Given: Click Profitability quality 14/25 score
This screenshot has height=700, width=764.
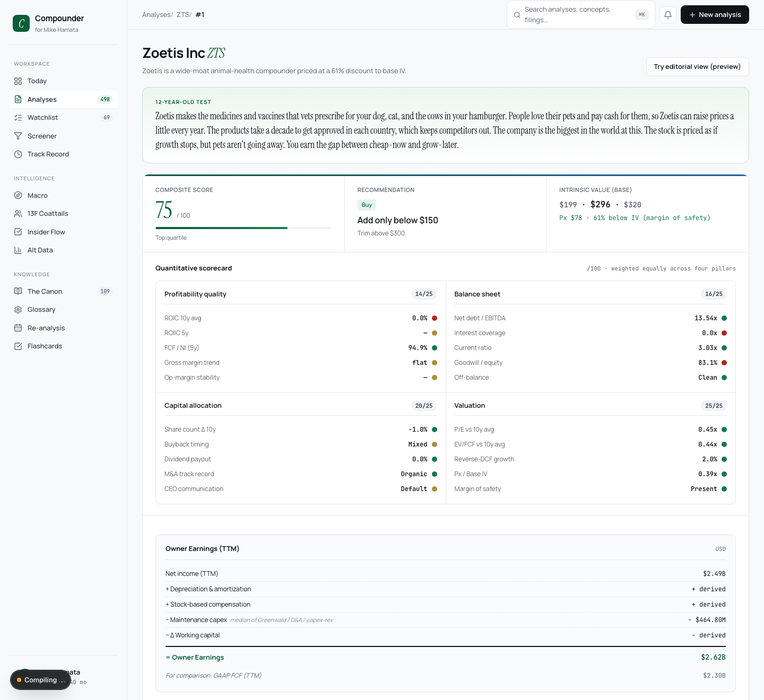Looking at the screenshot, I should point(424,294).
